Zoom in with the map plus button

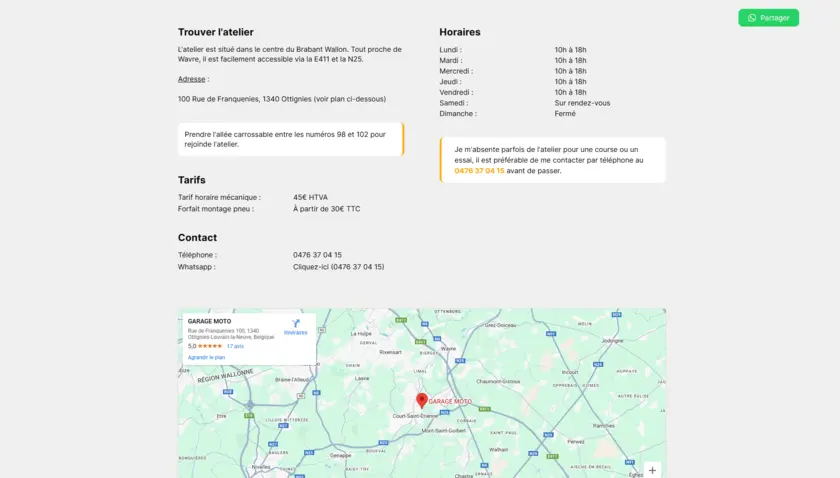pos(652,470)
